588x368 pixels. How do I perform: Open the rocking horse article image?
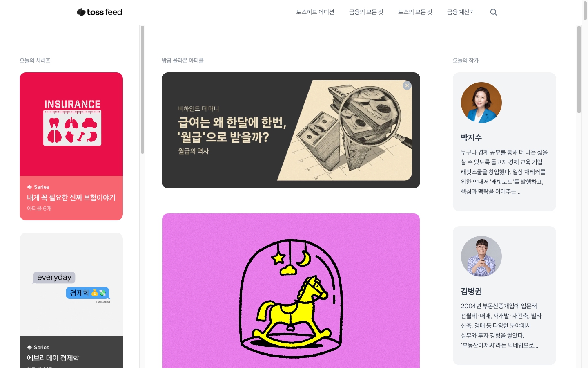point(291,291)
